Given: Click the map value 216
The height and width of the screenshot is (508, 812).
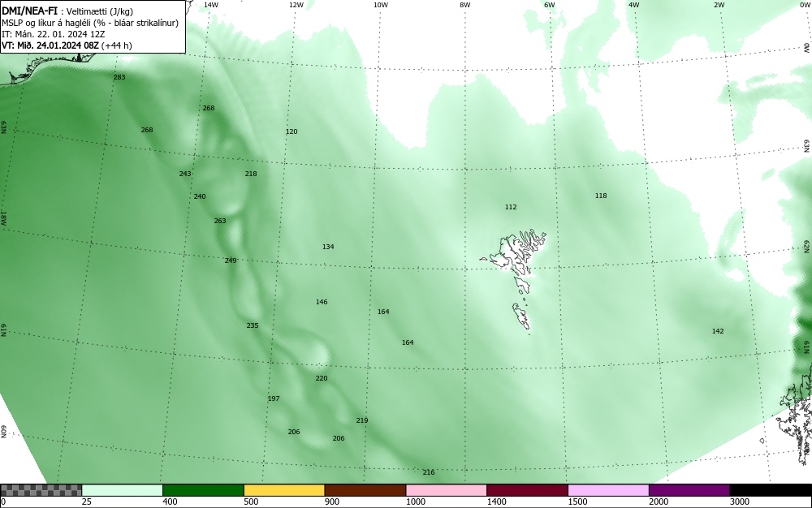Looking at the screenshot, I should [428, 472].
